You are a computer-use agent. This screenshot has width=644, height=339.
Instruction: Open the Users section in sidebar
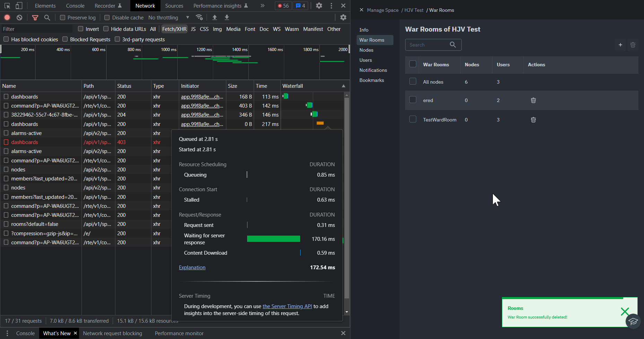(x=366, y=60)
